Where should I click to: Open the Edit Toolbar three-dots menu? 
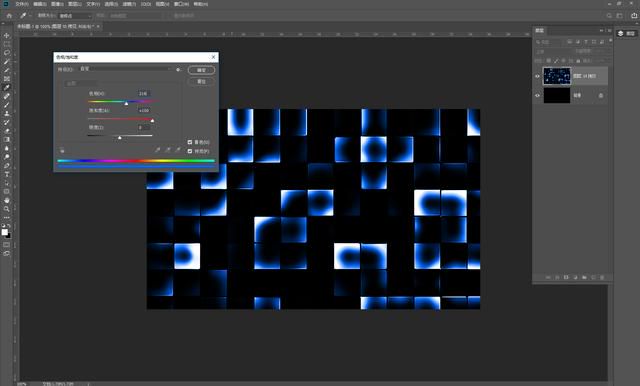7,217
